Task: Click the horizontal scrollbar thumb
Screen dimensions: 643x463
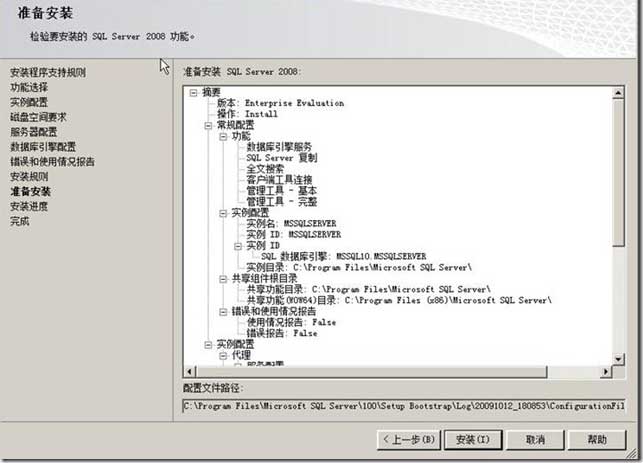Action: [371, 372]
